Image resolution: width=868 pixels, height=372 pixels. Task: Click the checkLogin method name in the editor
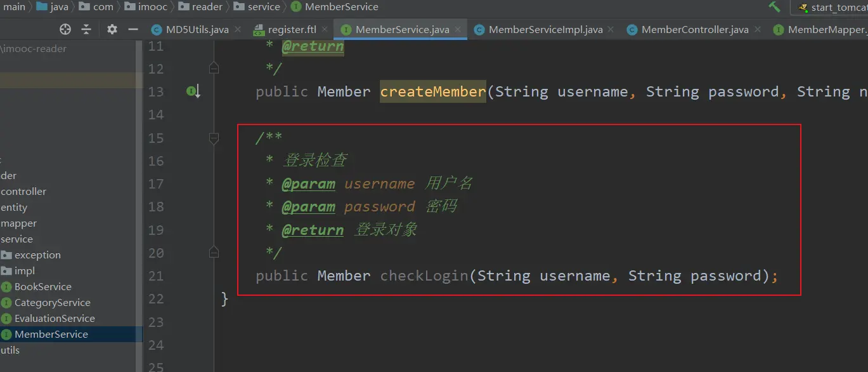point(424,276)
